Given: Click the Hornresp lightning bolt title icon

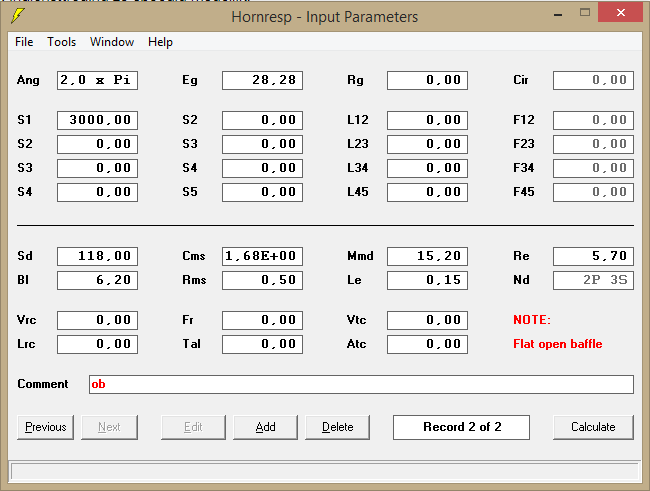Looking at the screenshot, I should [x=17, y=16].
